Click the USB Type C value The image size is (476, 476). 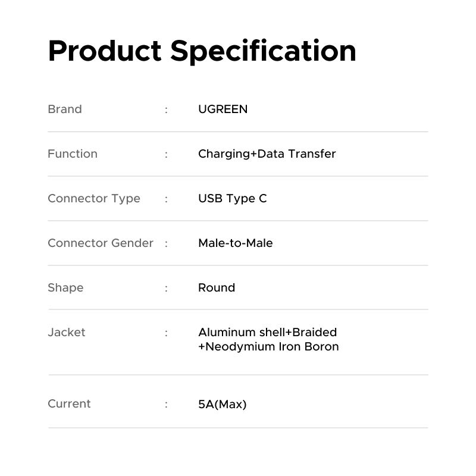233,199
